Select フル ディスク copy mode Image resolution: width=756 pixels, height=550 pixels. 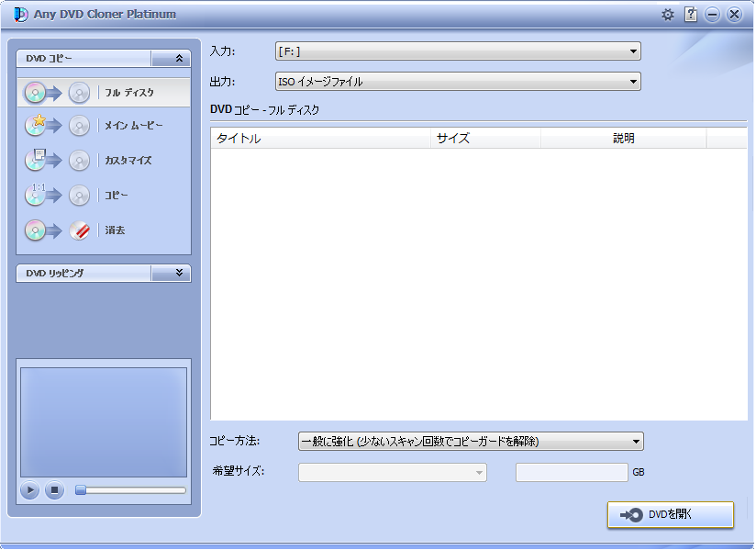tap(104, 93)
